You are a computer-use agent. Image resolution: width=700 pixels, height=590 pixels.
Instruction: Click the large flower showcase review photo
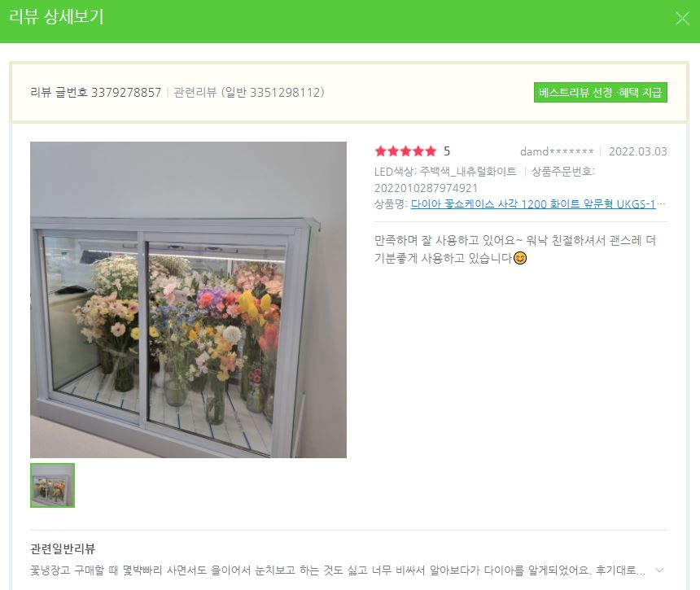188,299
